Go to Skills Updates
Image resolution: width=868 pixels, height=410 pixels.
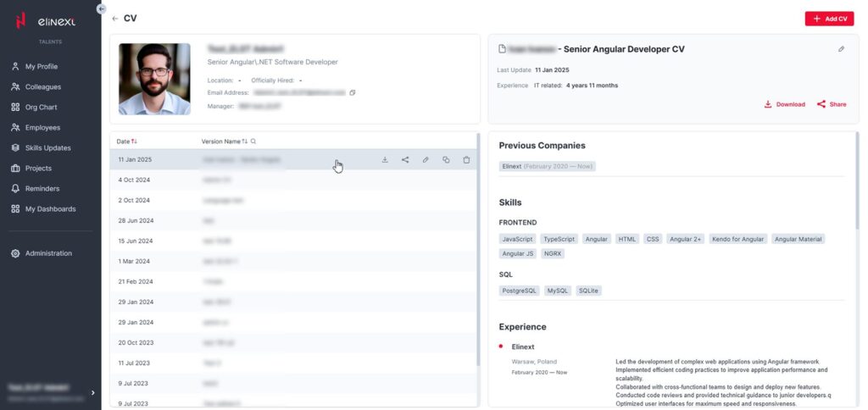tap(50, 148)
